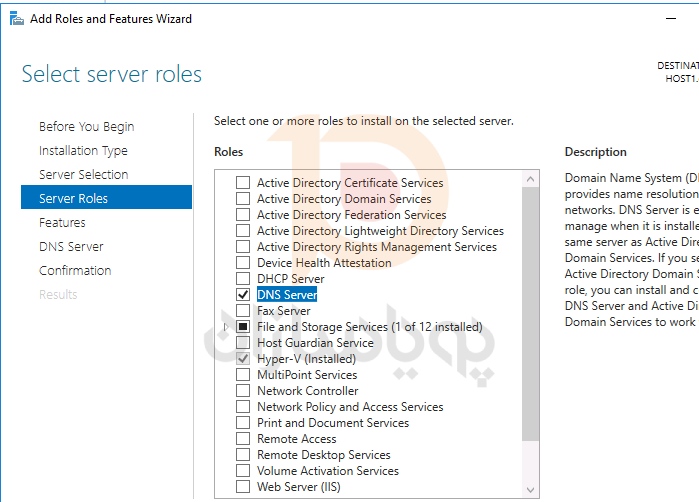699x502 pixels.
Task: Click the roles list scroll-down arrow
Action: click(x=530, y=490)
